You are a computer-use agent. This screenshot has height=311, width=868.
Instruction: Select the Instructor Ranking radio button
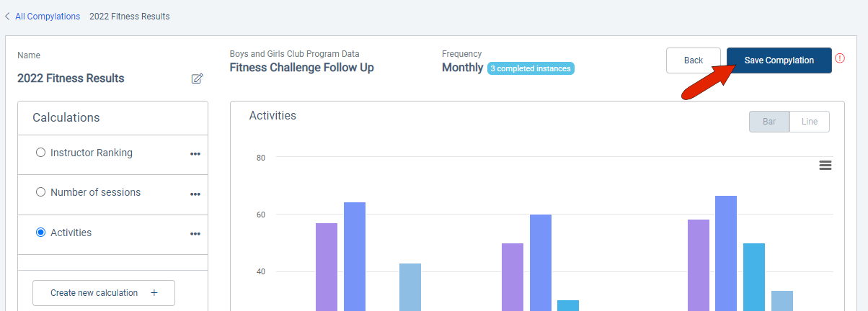coord(40,153)
